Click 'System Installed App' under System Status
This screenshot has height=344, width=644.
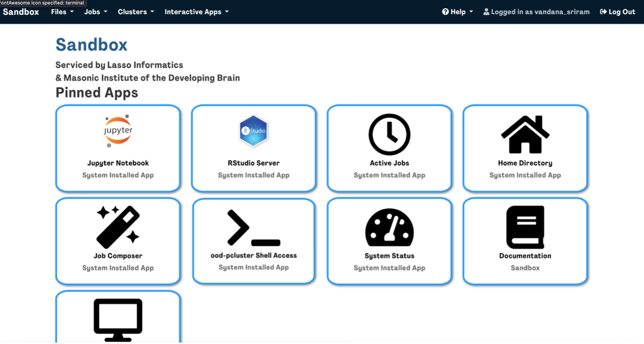coord(390,268)
